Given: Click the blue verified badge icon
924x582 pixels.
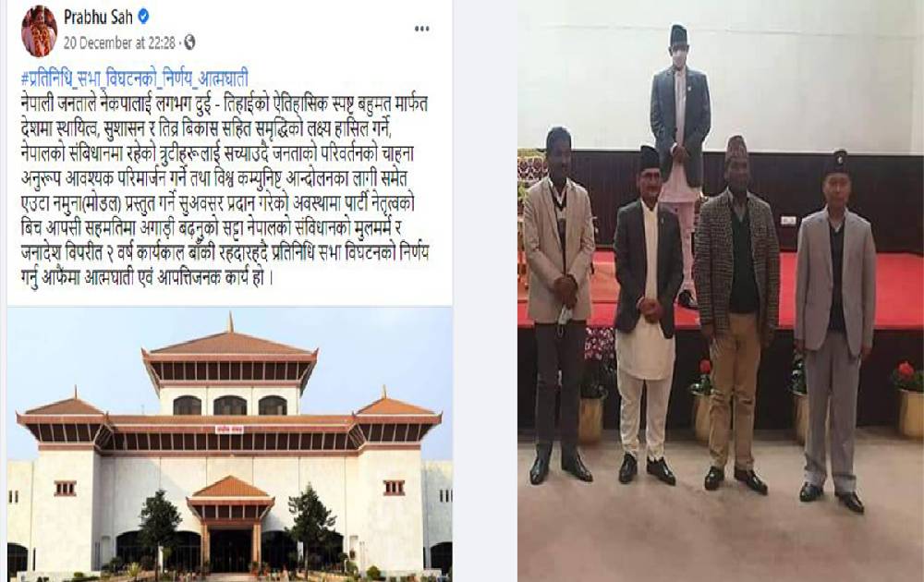Looking at the screenshot, I should pyautogui.click(x=143, y=17).
